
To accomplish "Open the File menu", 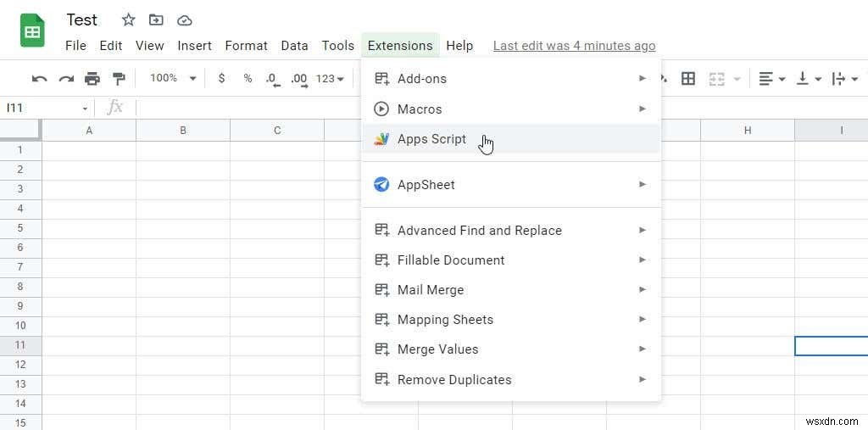I will point(75,46).
